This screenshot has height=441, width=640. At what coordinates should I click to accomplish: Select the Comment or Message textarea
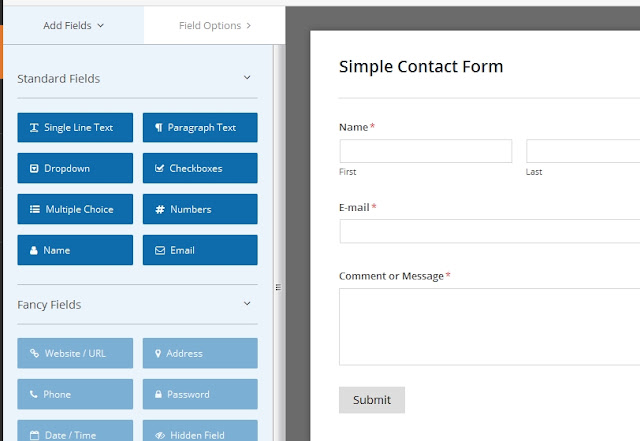[x=489, y=327]
